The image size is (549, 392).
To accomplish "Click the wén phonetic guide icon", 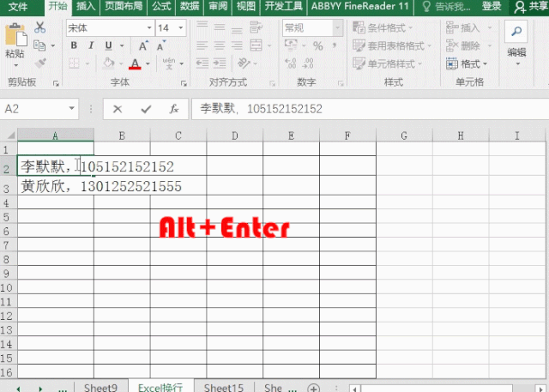I will click(x=169, y=63).
